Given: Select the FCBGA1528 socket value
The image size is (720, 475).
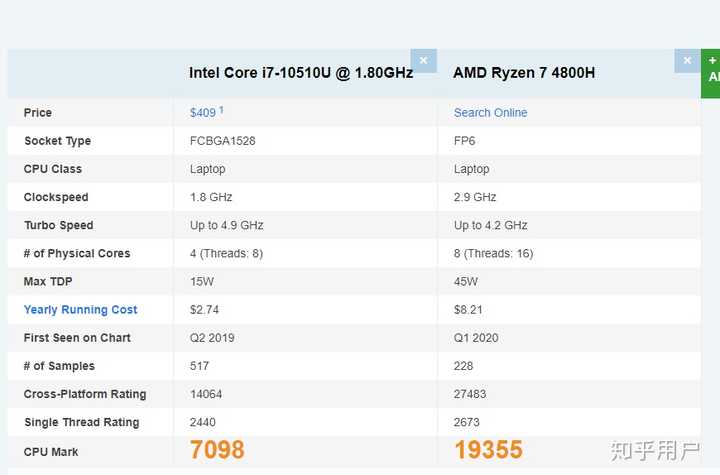Looking at the screenshot, I should point(223,141).
